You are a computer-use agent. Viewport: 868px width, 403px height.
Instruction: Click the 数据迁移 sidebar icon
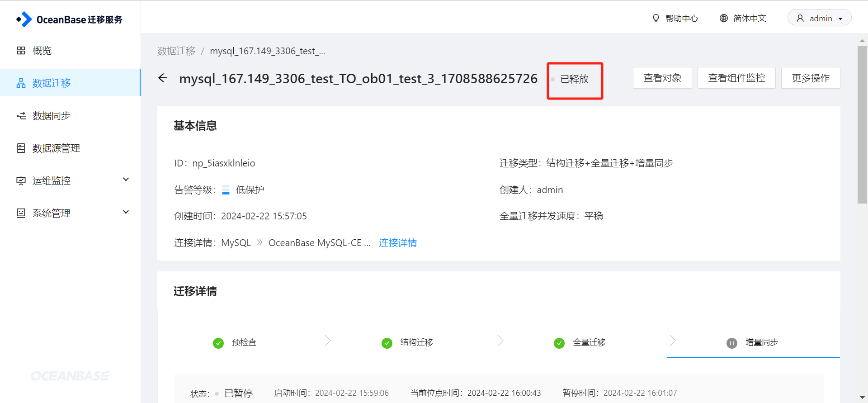(x=21, y=83)
